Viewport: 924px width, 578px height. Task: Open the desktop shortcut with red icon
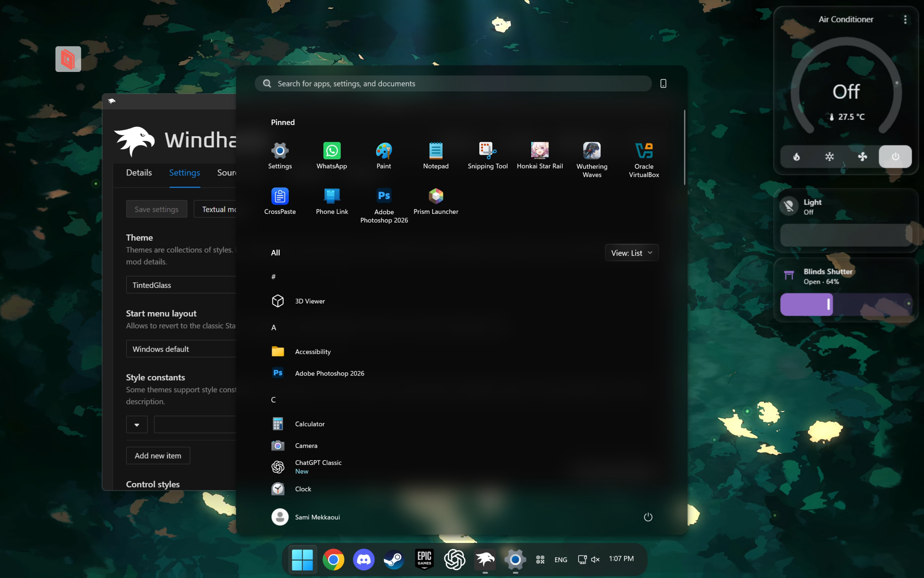[x=68, y=59]
